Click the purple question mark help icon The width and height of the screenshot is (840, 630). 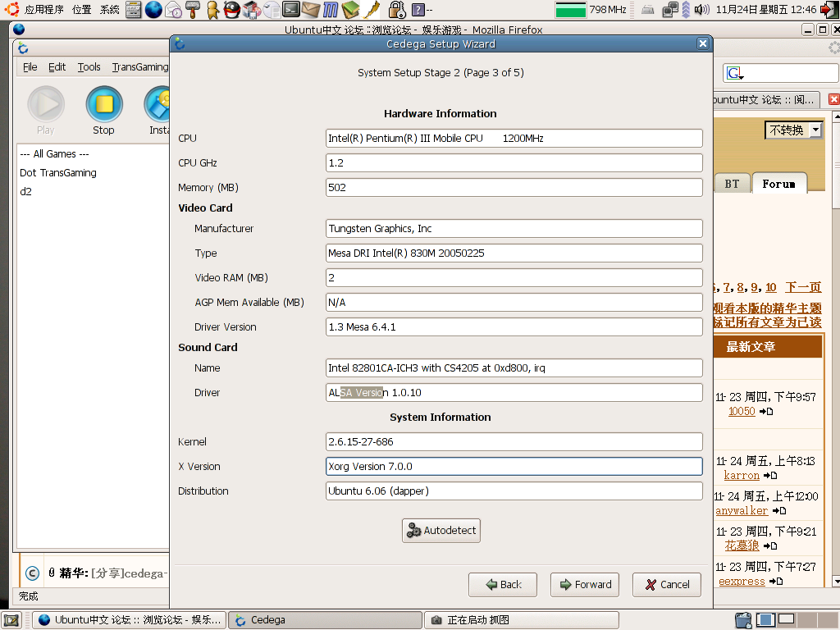[418, 9]
